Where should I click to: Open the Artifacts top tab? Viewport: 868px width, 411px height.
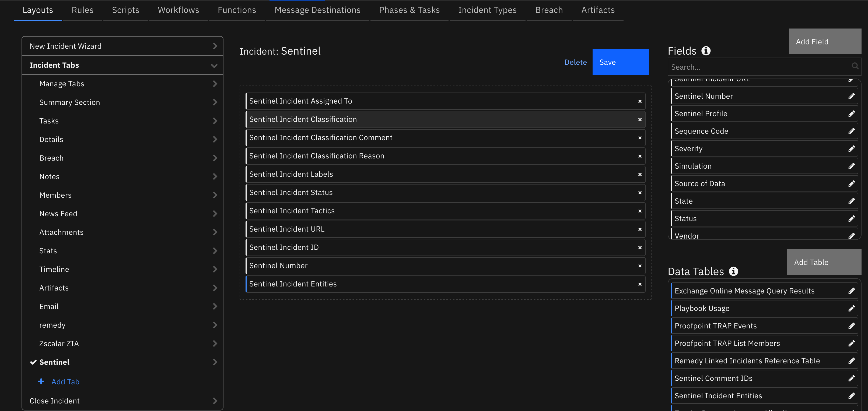(x=598, y=10)
